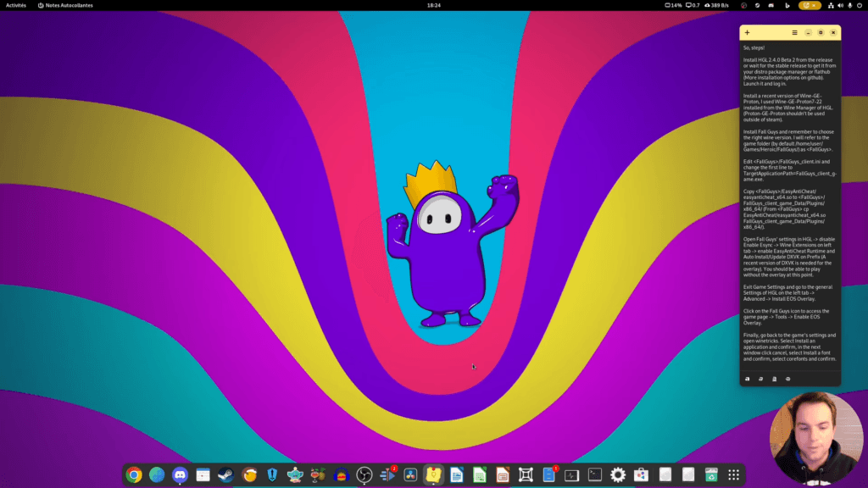Screen dimensions: 868x488
Task: Launch the terminal from the dock
Action: 595,474
